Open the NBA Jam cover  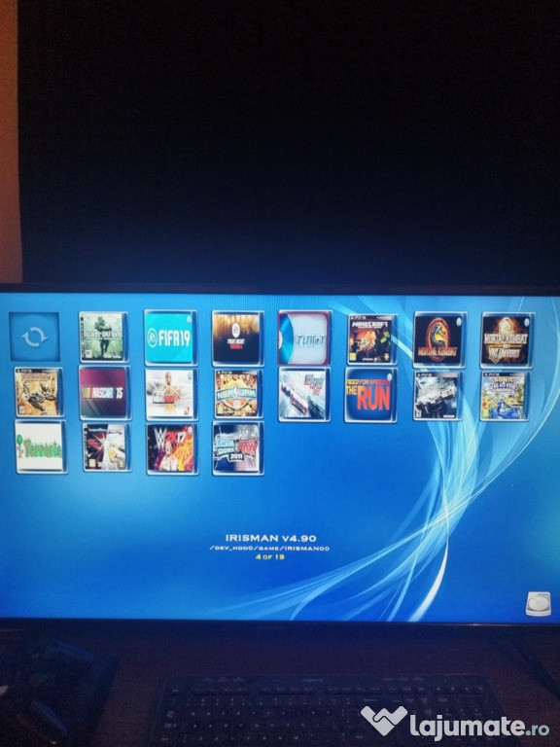(237, 394)
